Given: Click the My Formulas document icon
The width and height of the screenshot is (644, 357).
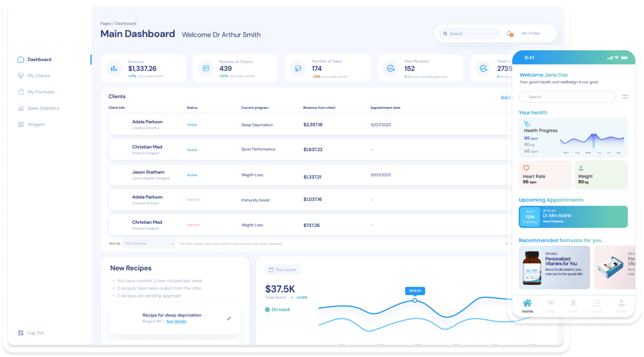Looking at the screenshot, I should pos(20,92).
